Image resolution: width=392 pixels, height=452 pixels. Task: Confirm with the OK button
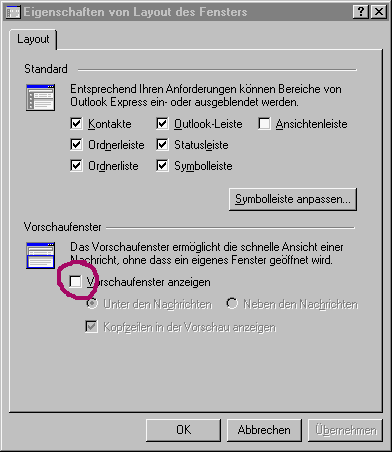tap(183, 430)
